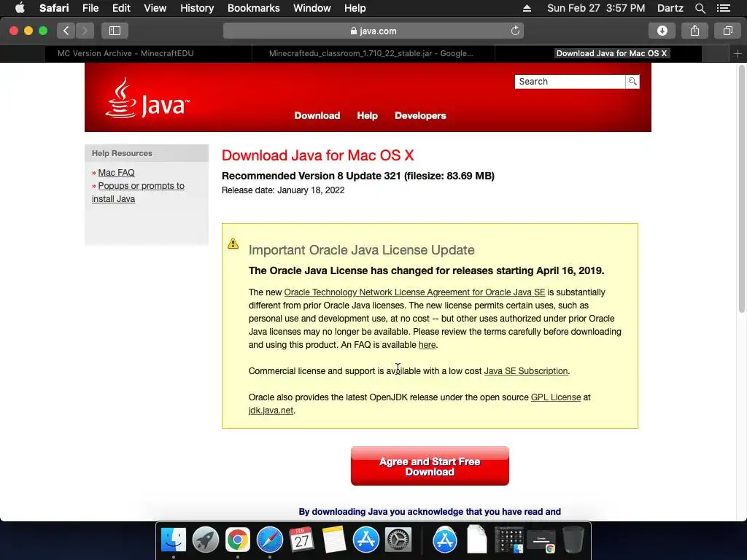Click the Dartz user name in menu bar
747x560 pixels.
pos(670,8)
